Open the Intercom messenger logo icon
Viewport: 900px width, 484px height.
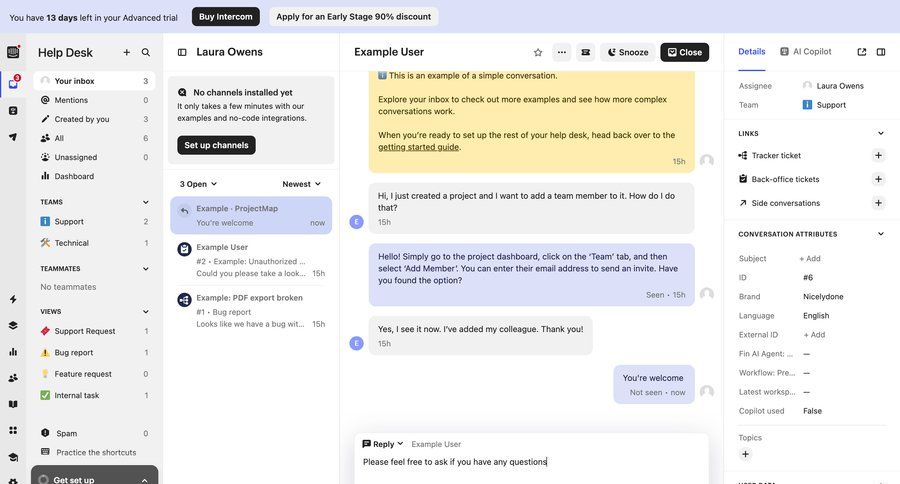(13, 52)
